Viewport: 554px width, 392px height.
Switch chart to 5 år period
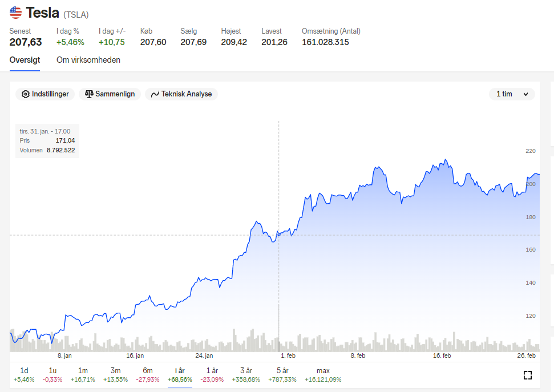point(282,375)
